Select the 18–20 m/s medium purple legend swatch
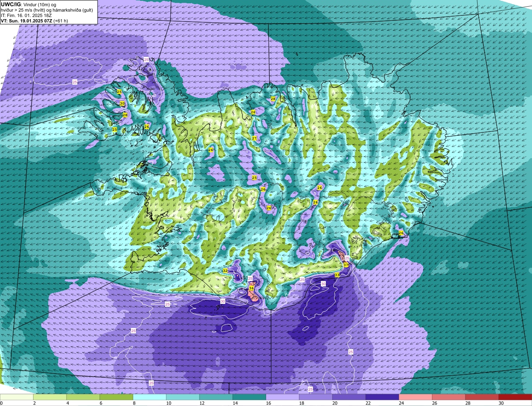This screenshot has height=406, width=532. click(x=316, y=397)
